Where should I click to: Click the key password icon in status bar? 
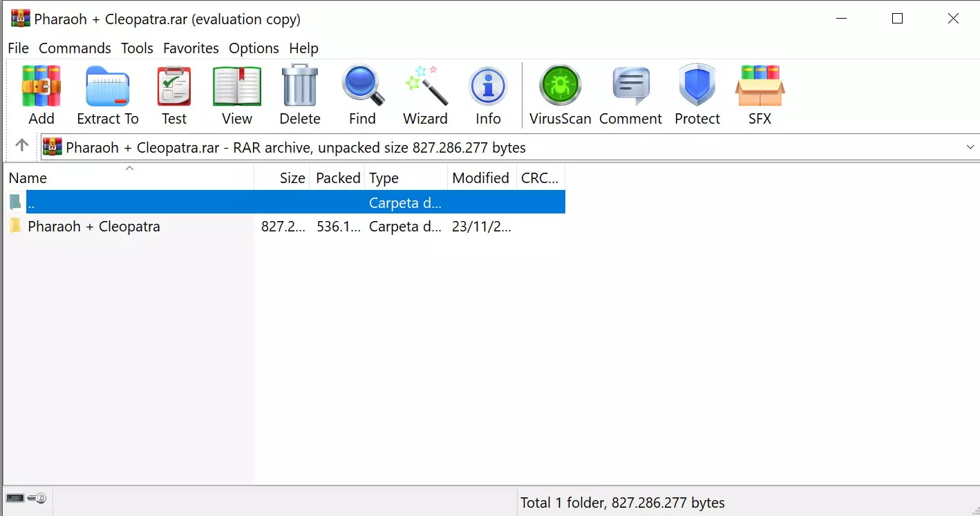pos(37,497)
